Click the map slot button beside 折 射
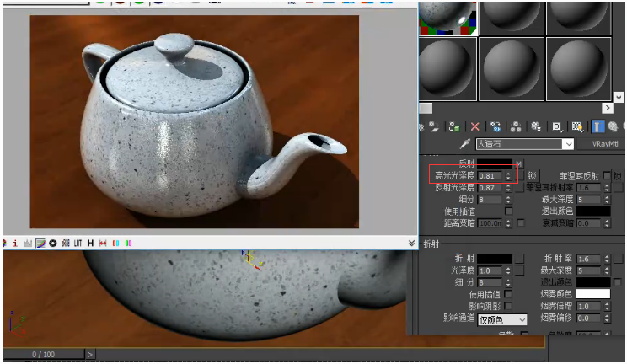The image size is (627, 364). pyautogui.click(x=519, y=259)
